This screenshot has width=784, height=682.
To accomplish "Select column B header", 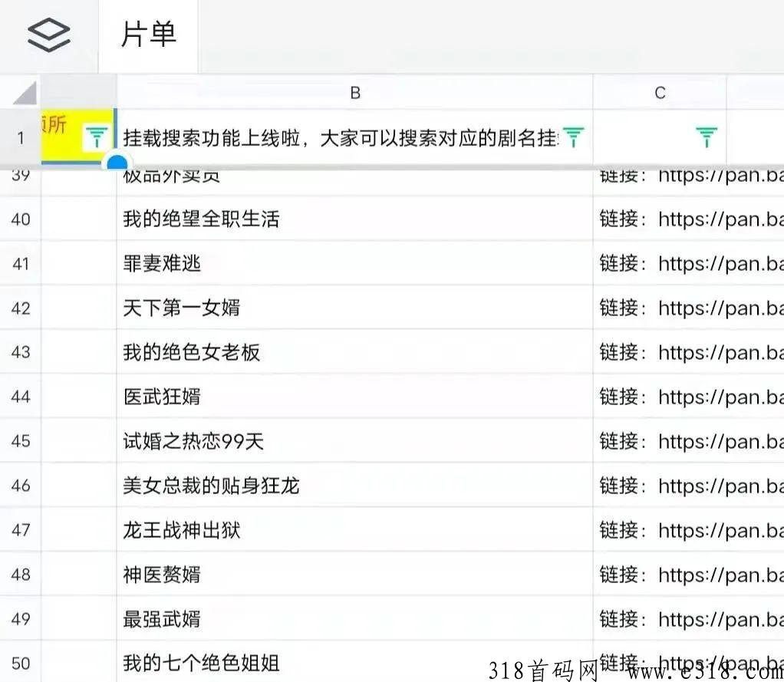I will [355, 93].
